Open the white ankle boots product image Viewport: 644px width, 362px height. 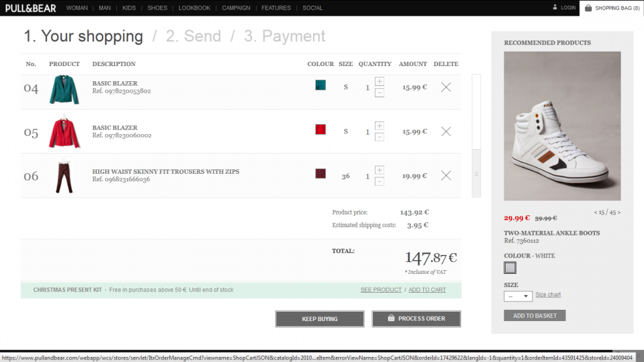pyautogui.click(x=562, y=126)
